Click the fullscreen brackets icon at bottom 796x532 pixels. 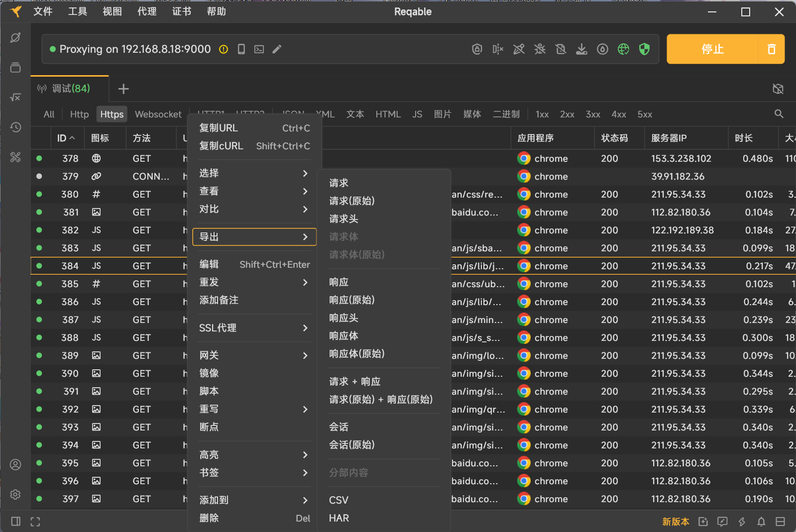[35, 522]
